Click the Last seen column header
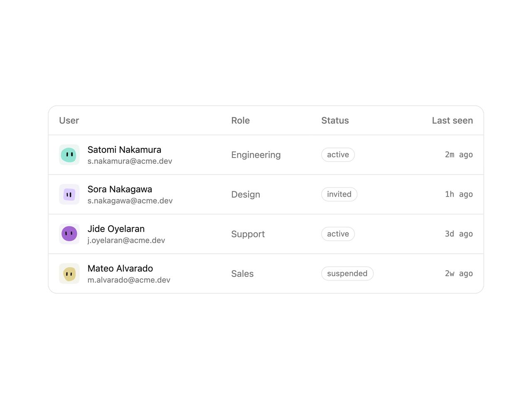 pyautogui.click(x=452, y=121)
